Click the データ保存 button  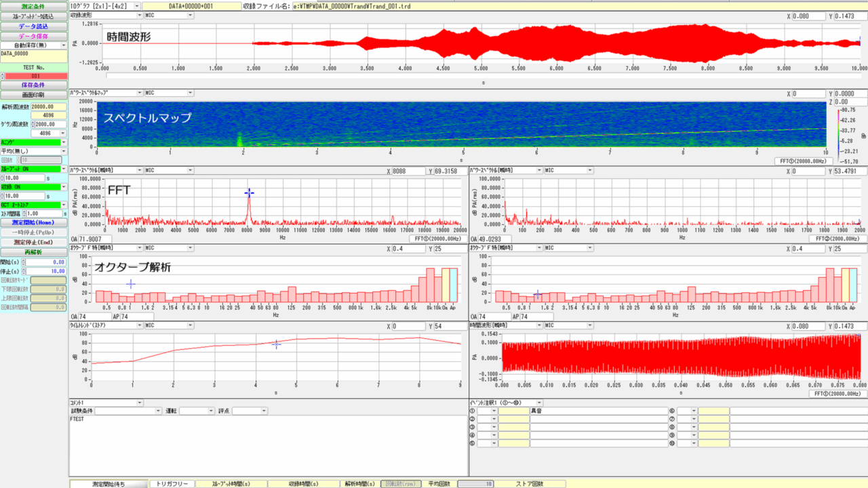[x=33, y=36]
